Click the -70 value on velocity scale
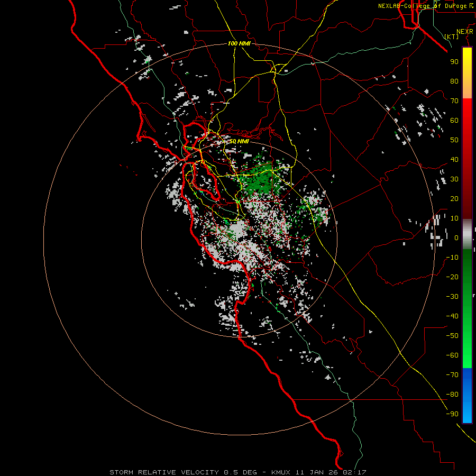The height and width of the screenshot is (476, 476). 452,375
